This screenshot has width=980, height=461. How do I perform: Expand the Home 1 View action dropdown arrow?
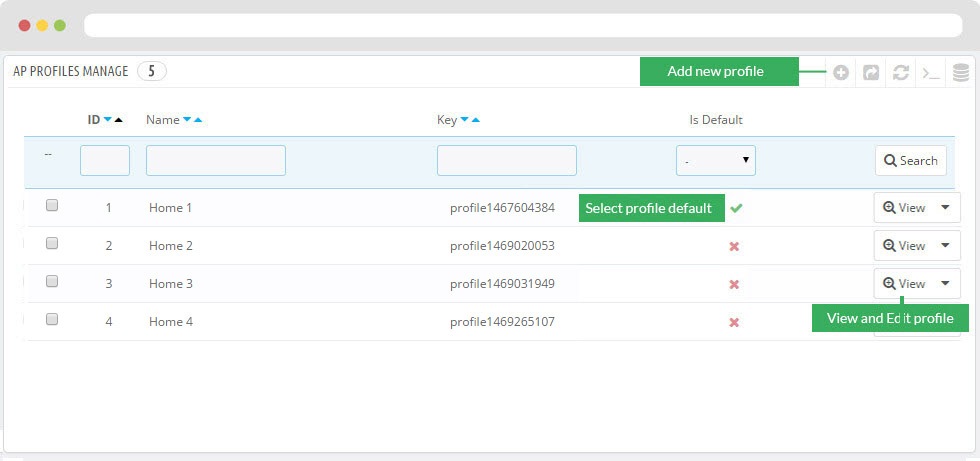(946, 207)
